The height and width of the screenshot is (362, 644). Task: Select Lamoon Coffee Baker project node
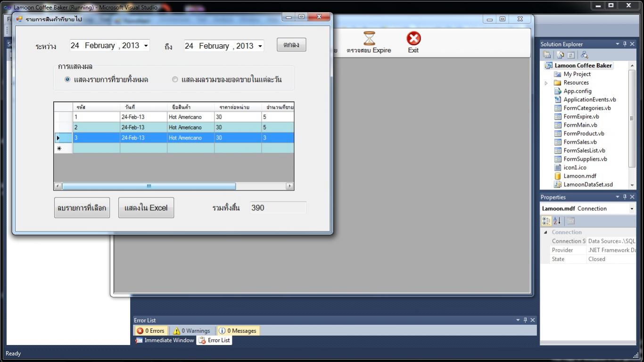click(583, 66)
